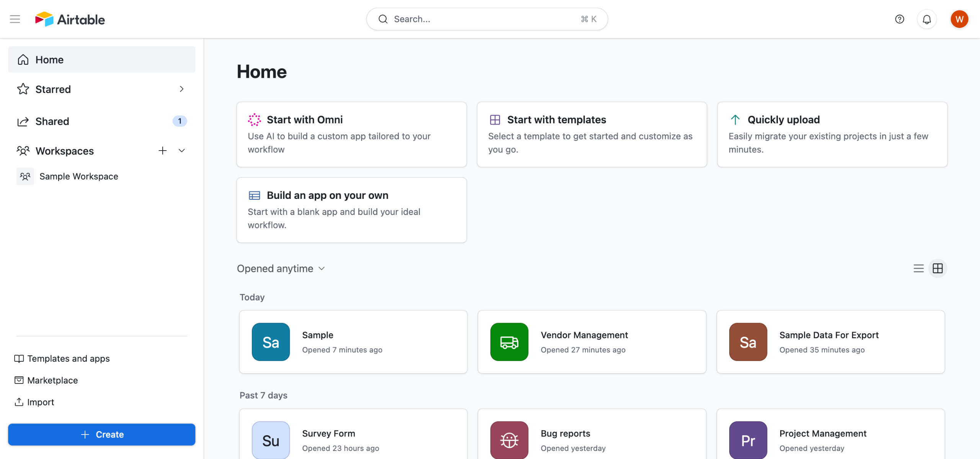The image size is (980, 459).
Task: Select Home in the sidebar
Action: pos(49,59)
